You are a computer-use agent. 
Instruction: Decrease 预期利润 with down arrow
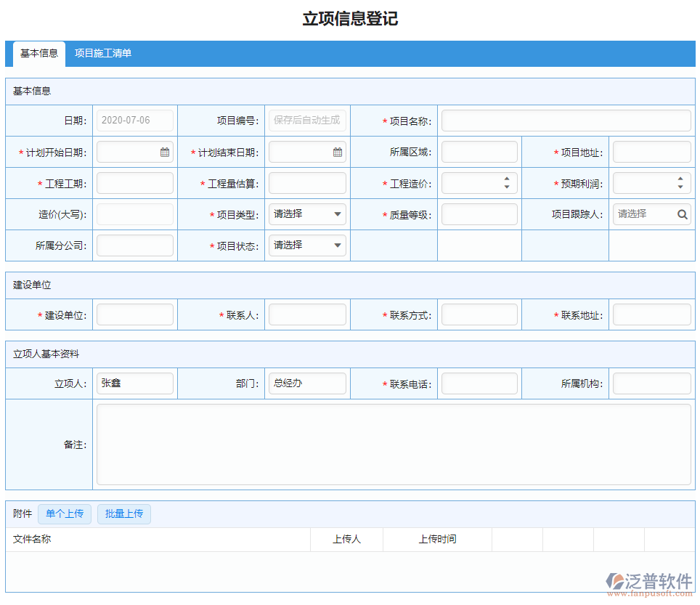[680, 187]
